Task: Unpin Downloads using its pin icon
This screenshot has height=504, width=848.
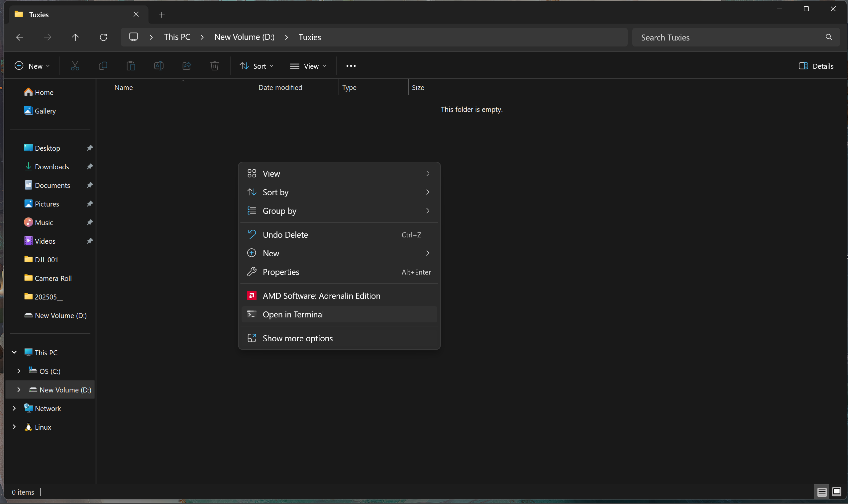Action: tap(90, 167)
